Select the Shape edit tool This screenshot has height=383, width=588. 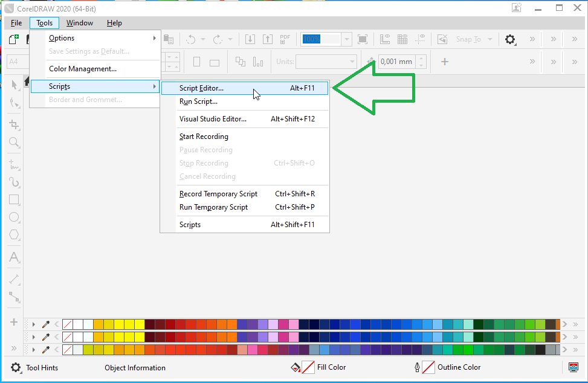[15, 103]
